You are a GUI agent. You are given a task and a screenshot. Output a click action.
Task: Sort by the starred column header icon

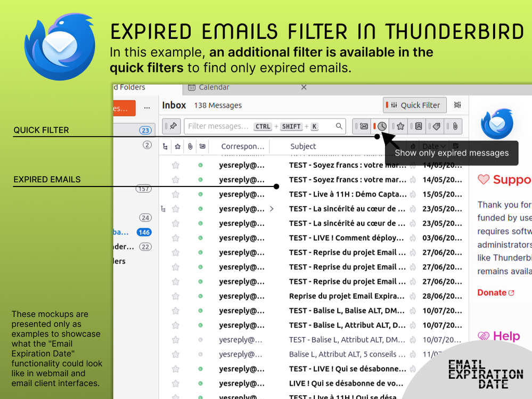[177, 146]
